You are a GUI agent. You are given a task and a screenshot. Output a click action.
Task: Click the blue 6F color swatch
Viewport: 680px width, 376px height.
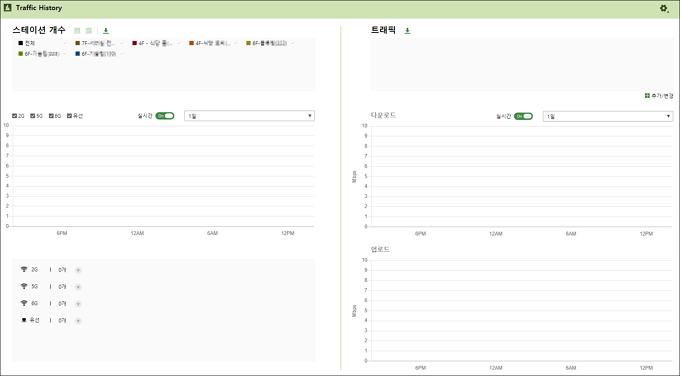[78, 54]
